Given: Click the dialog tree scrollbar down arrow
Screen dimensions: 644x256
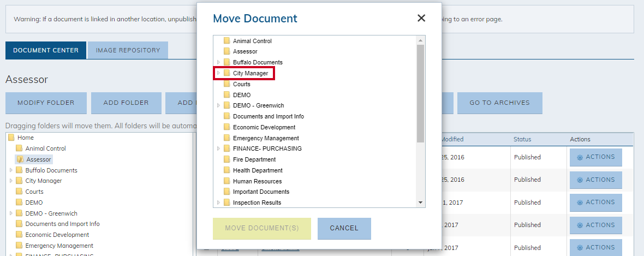Looking at the screenshot, I should [420, 203].
